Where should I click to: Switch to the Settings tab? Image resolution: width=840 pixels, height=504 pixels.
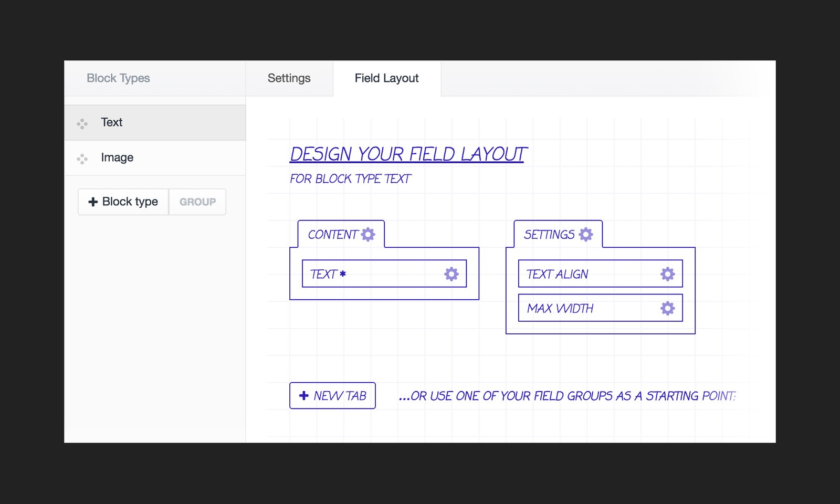point(289,78)
